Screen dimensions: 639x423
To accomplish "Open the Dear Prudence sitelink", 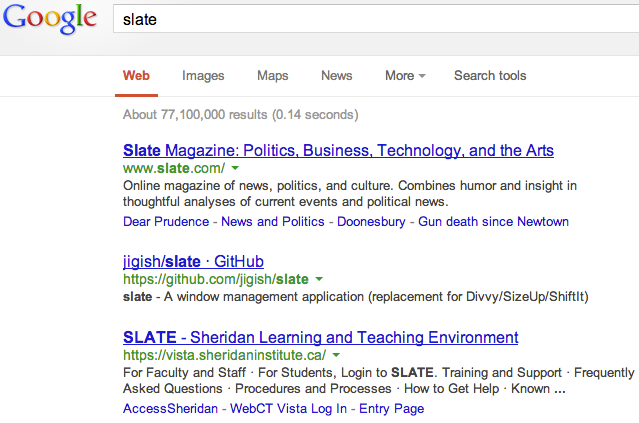I will tap(166, 222).
